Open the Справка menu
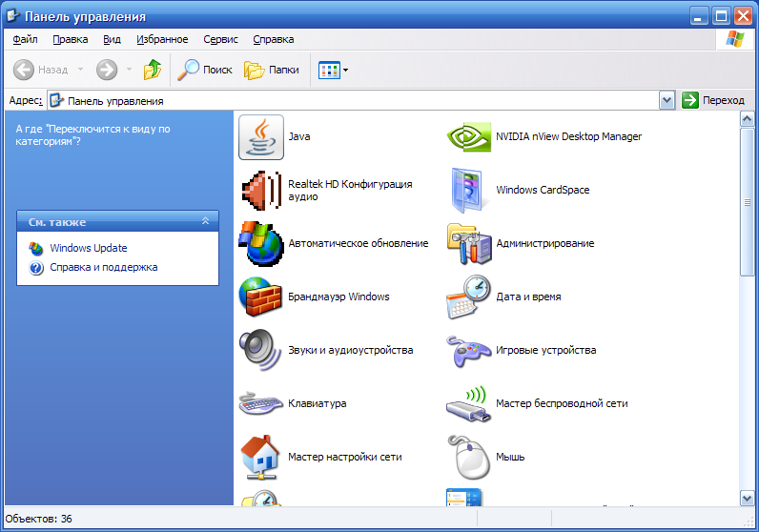The height and width of the screenshot is (532, 759). click(274, 39)
